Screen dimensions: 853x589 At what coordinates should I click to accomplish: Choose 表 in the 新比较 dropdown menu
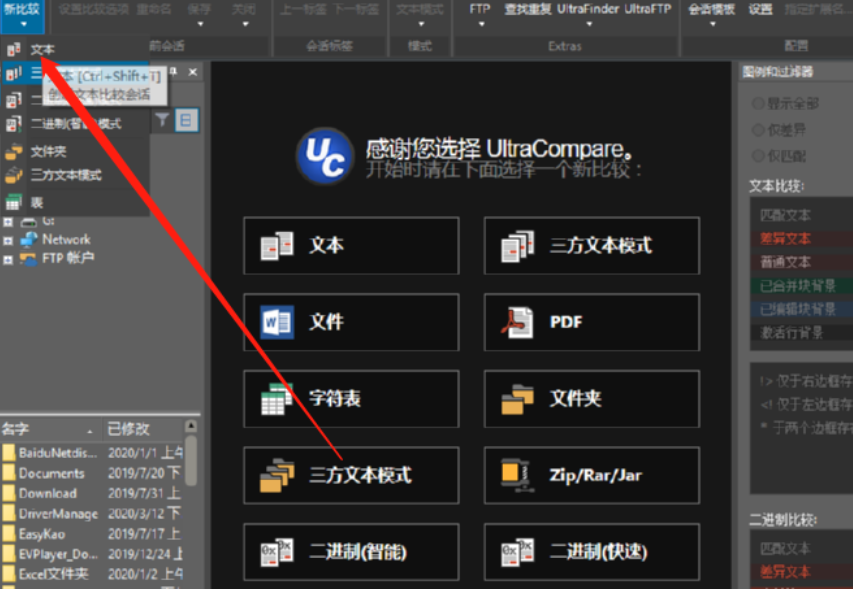coord(75,203)
